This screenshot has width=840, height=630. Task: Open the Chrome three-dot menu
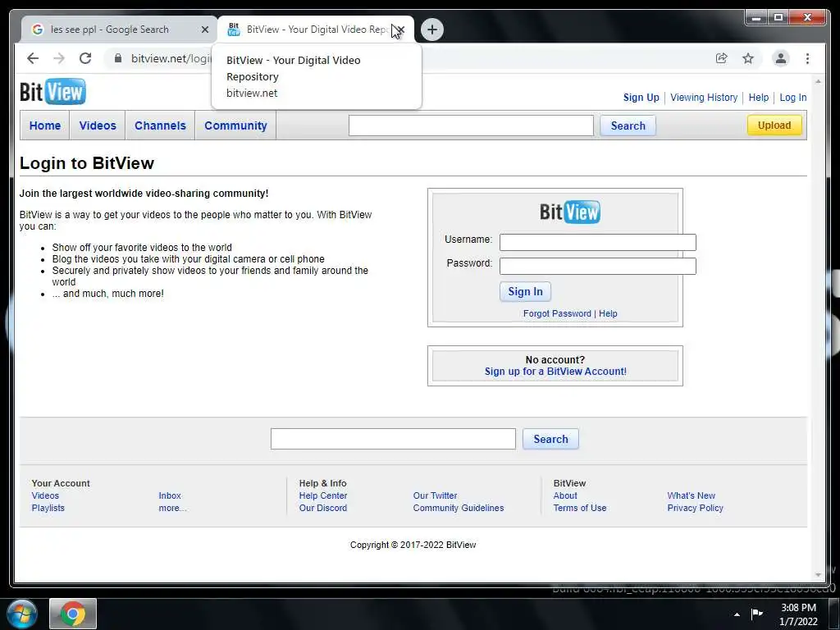tap(807, 58)
